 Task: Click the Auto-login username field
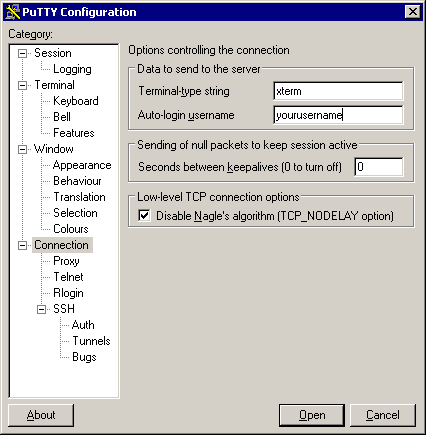pyautogui.click(x=338, y=115)
